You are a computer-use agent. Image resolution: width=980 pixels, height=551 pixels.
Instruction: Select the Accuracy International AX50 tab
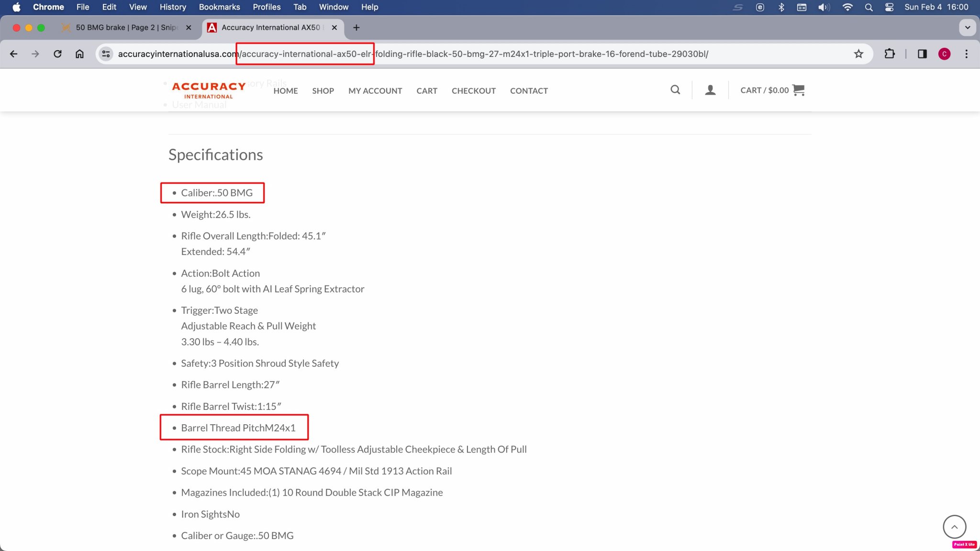pos(272,28)
